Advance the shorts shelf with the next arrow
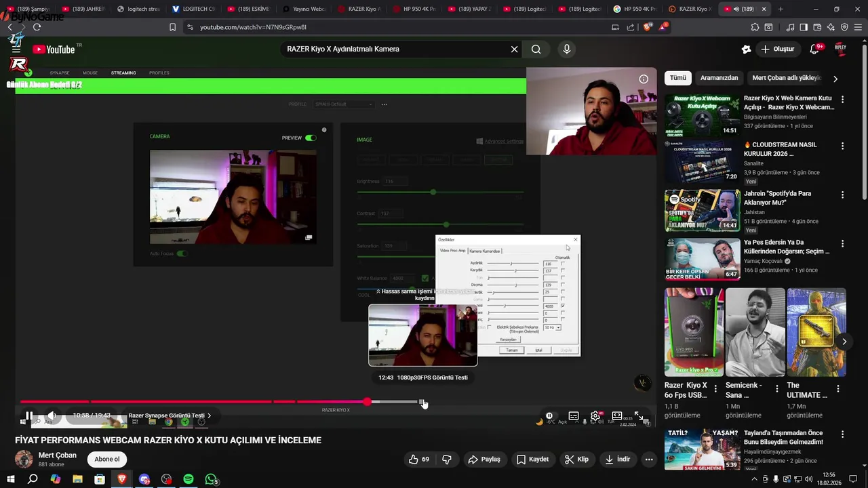The image size is (868, 488). point(844,341)
